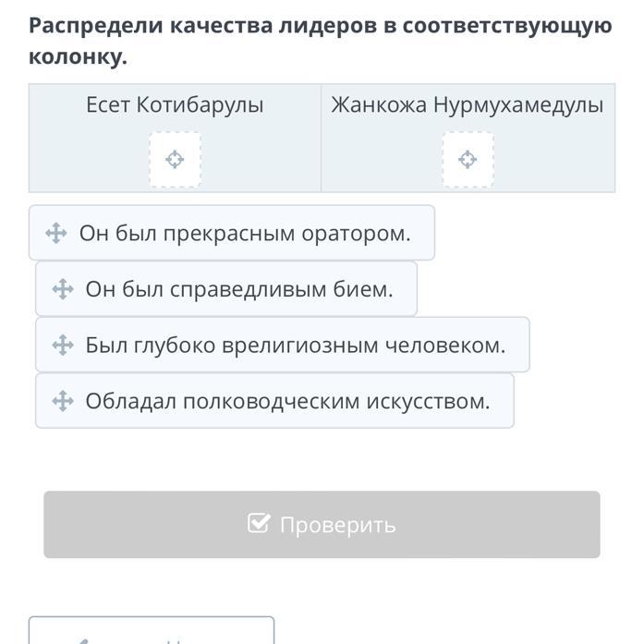Click move handle of 'полководческим искусством' item
Image resolution: width=644 pixels, height=644 pixels.
pyautogui.click(x=63, y=401)
